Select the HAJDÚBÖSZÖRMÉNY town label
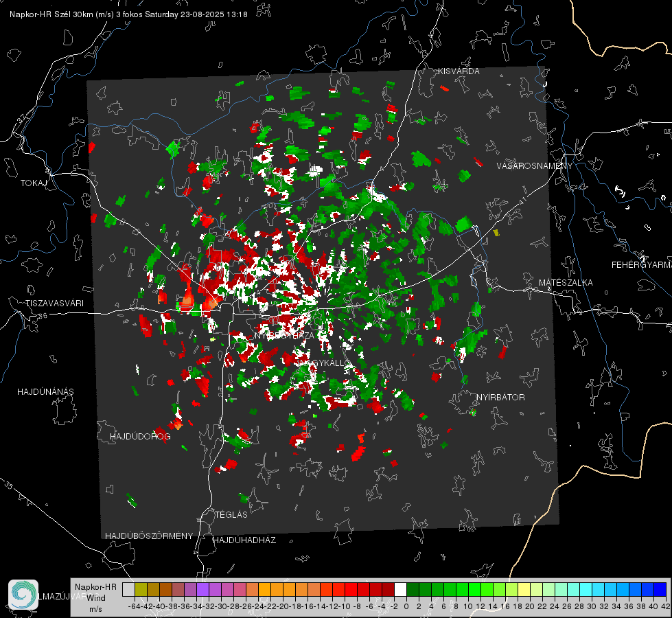This screenshot has width=672, height=618. [x=149, y=536]
